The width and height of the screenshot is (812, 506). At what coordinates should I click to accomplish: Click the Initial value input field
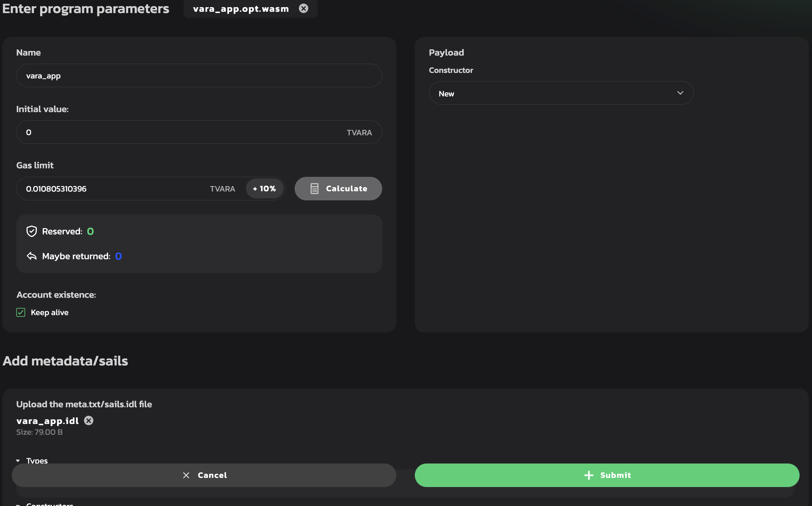point(199,132)
